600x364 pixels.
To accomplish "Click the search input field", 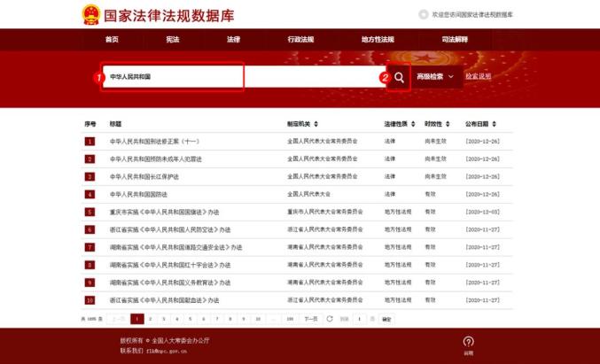I will (x=173, y=77).
